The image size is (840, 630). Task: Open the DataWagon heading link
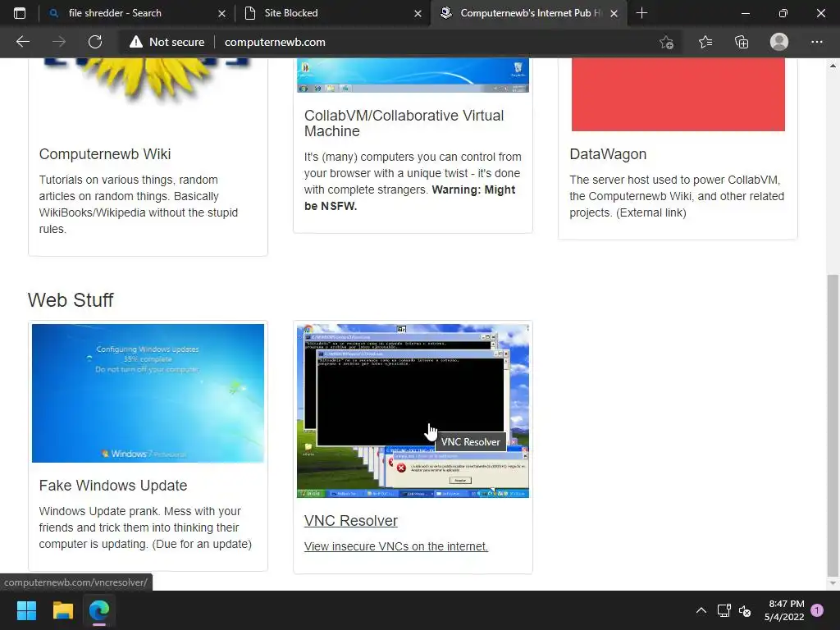tap(608, 154)
